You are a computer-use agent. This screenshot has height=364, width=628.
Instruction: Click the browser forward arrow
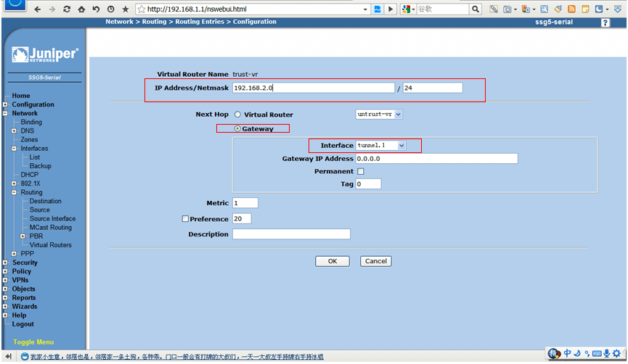(53, 9)
